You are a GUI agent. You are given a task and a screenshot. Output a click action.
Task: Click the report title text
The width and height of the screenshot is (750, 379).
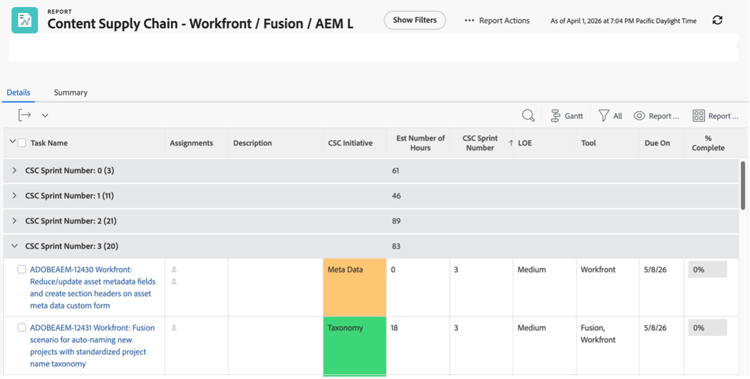click(200, 24)
